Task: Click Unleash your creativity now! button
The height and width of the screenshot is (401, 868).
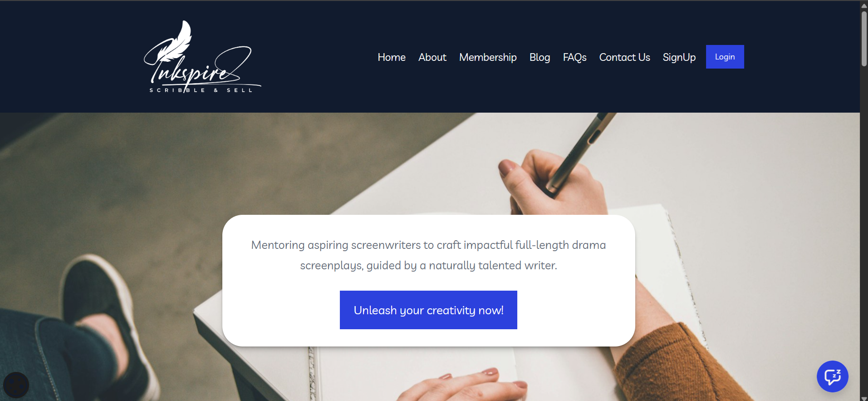Action: tap(428, 310)
